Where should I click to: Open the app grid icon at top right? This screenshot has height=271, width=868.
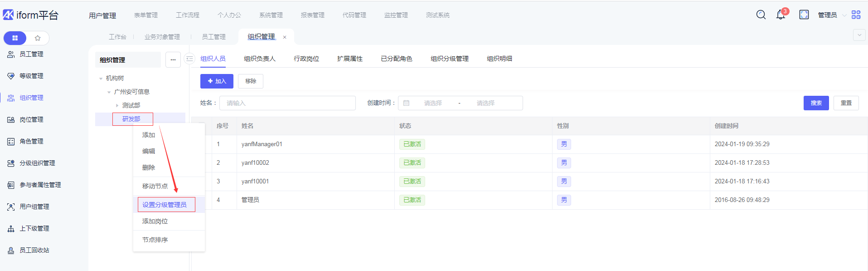tap(856, 15)
